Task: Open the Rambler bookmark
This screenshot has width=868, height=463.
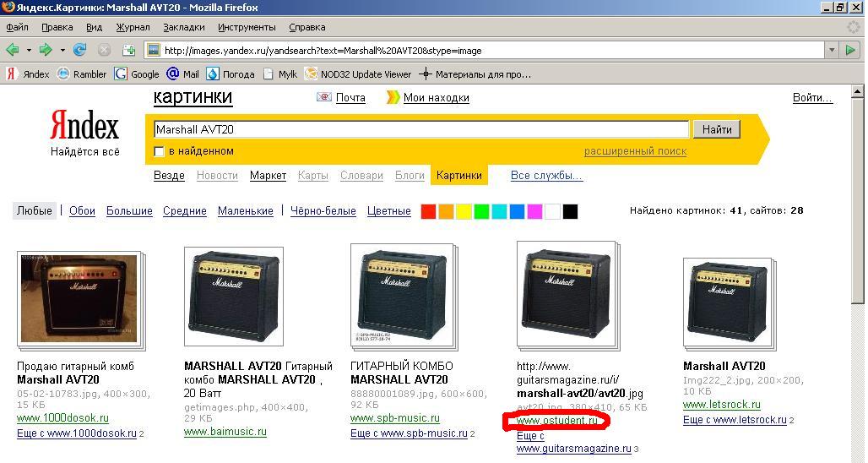Action: (x=82, y=74)
